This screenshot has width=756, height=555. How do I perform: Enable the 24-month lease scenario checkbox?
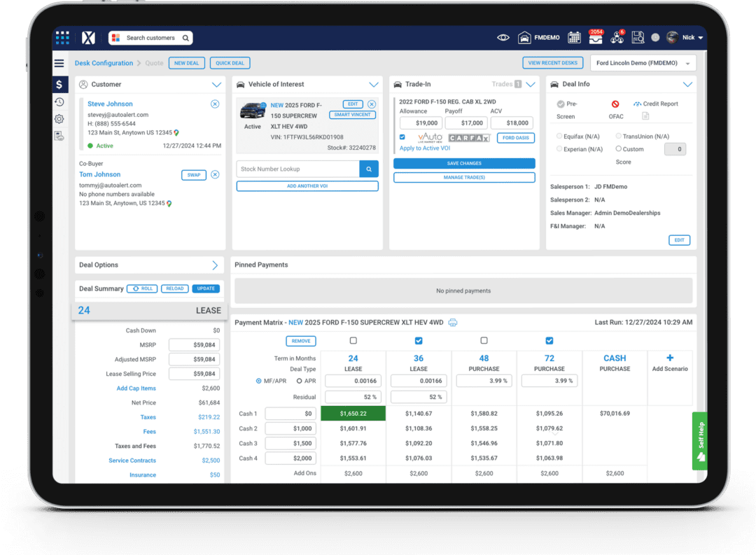point(353,341)
